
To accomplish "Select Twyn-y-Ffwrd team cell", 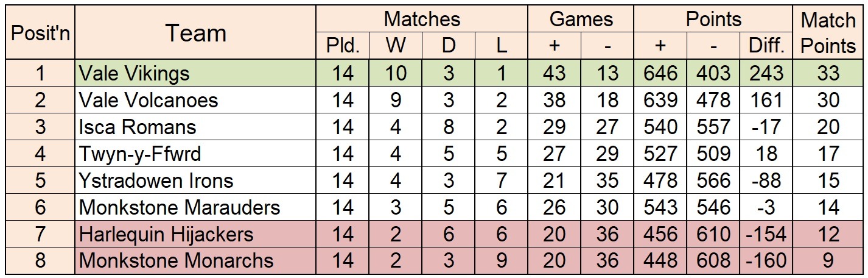I will point(195,154).
